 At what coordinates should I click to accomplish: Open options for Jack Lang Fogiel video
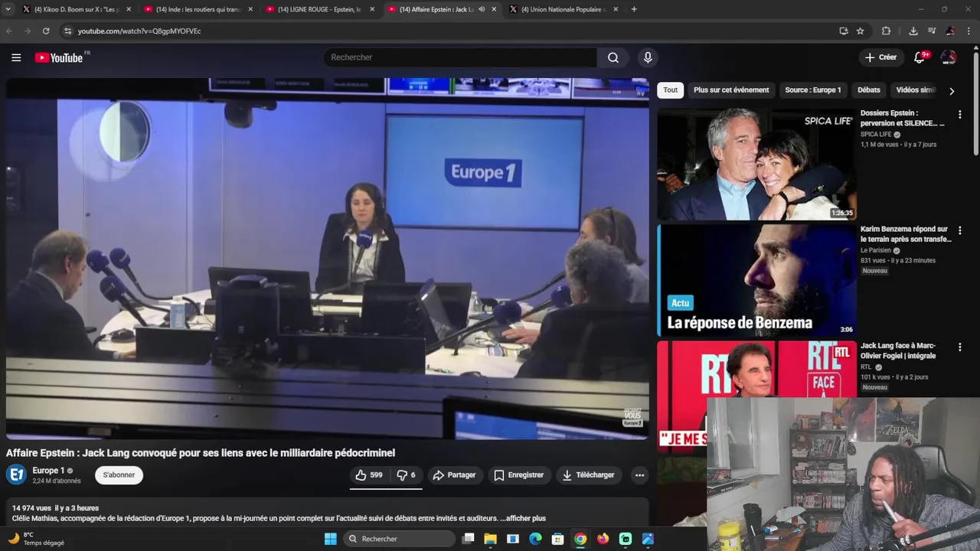point(959,347)
